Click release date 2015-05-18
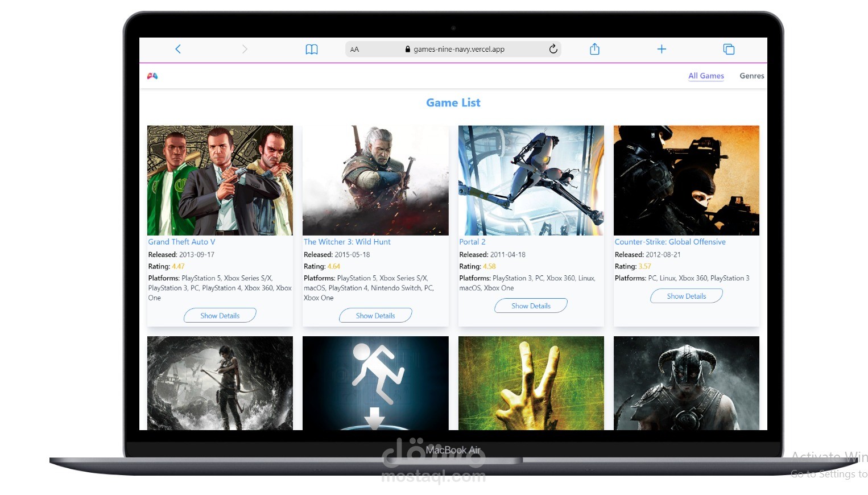 click(352, 255)
